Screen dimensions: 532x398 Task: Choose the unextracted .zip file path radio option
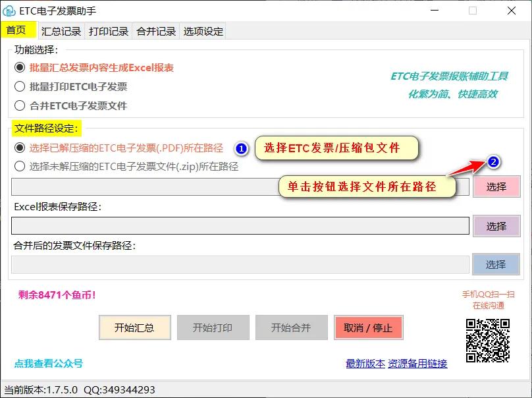point(126,167)
